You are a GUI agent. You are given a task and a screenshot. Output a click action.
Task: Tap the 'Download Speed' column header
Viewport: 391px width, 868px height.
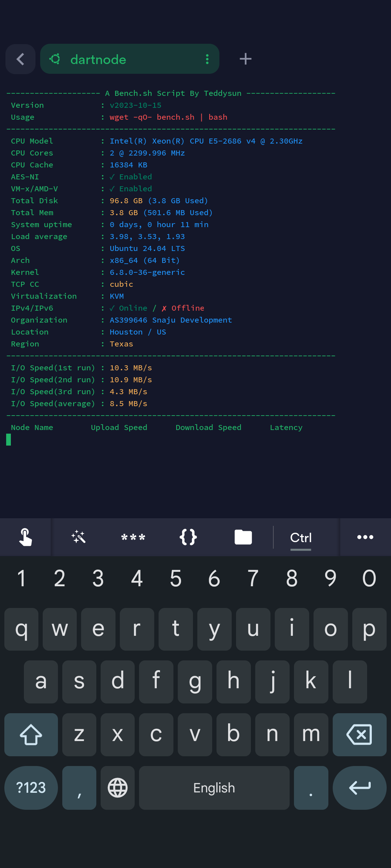(x=209, y=427)
